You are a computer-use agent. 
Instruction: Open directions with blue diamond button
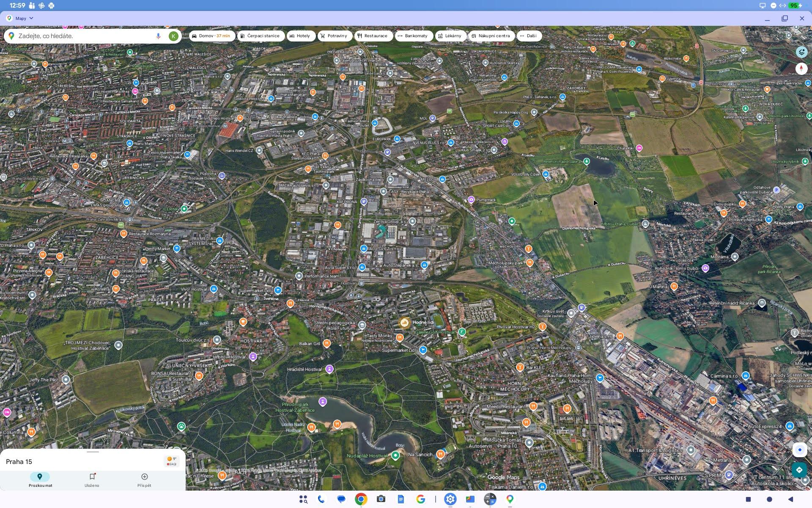pos(799,470)
